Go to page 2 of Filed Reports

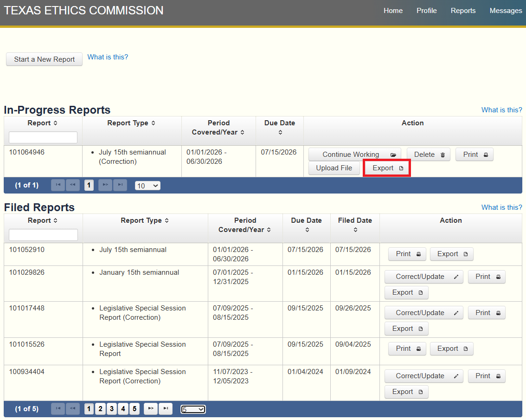pyautogui.click(x=100, y=408)
